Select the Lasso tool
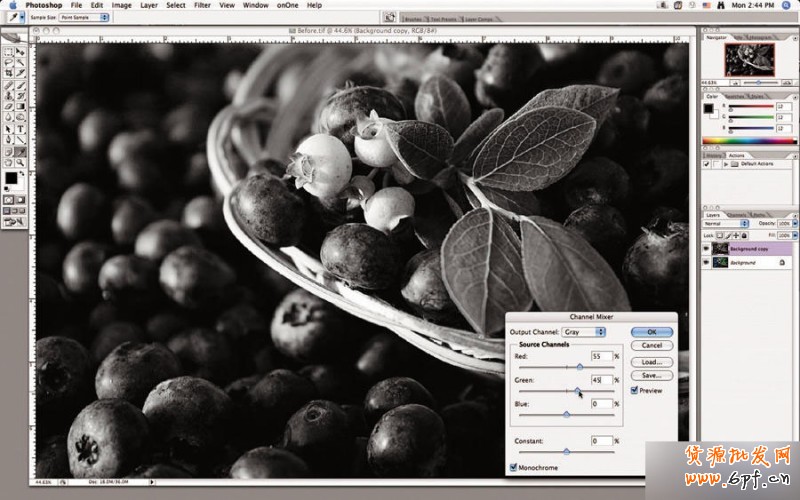Screen dimensions: 800x500 coord(8,61)
